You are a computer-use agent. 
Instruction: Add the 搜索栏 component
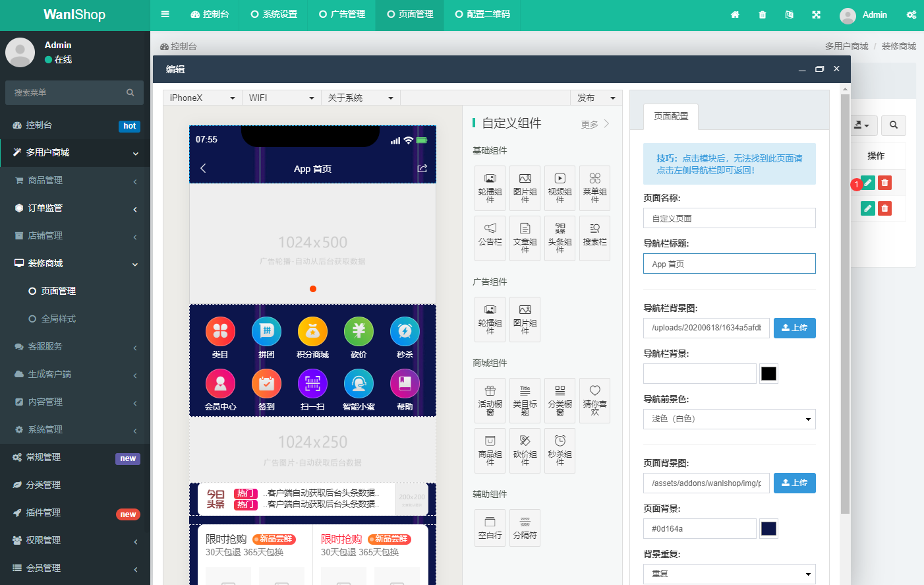[594, 238]
